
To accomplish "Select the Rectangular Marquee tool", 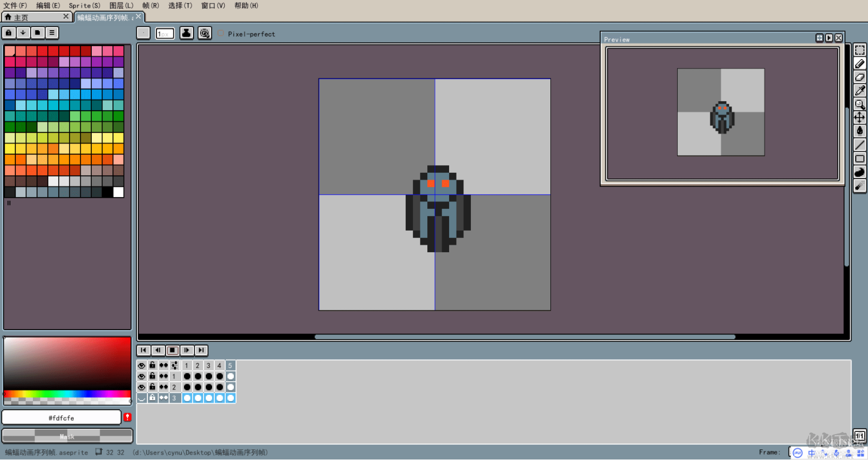I will click(x=860, y=50).
